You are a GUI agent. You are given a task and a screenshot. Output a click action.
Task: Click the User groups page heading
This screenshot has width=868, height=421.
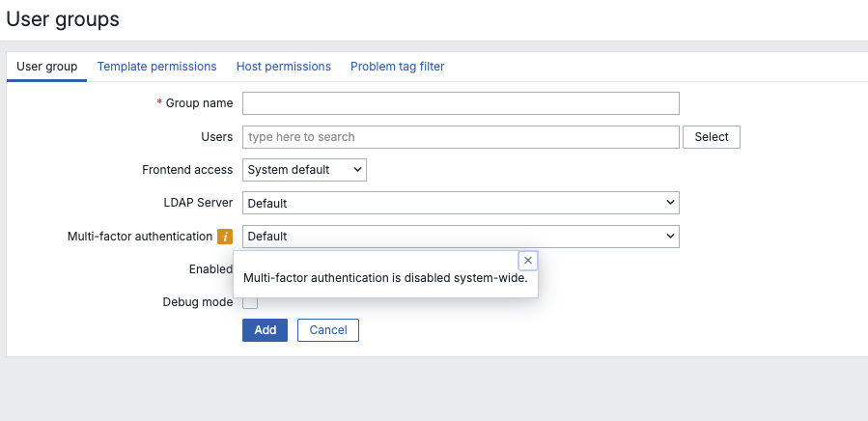tap(63, 18)
